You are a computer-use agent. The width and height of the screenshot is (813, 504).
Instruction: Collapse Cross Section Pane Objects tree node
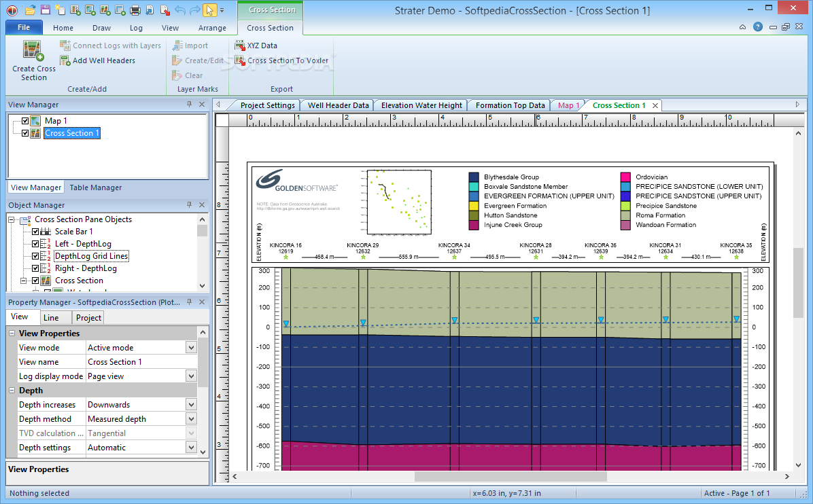[11, 219]
